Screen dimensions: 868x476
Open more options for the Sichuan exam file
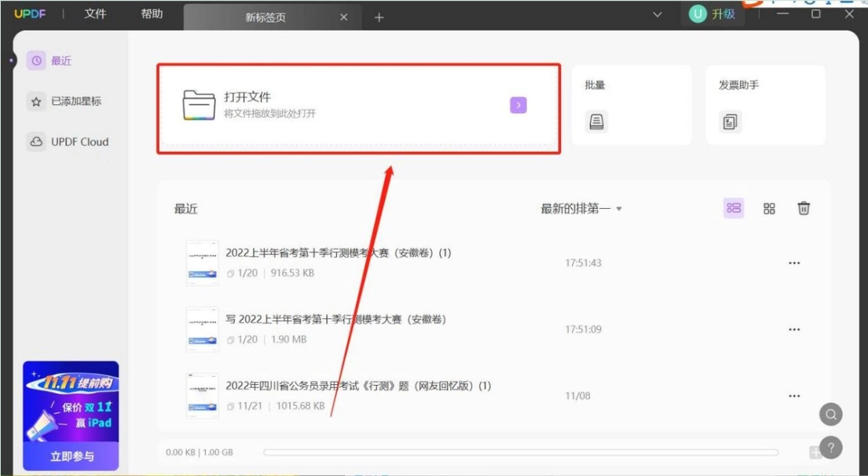pyautogui.click(x=794, y=396)
